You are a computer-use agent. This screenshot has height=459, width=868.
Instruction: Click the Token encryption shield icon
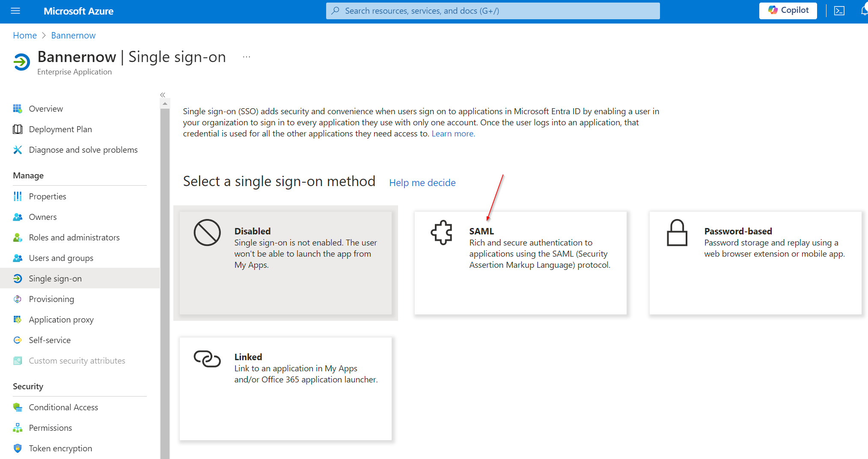point(18,448)
